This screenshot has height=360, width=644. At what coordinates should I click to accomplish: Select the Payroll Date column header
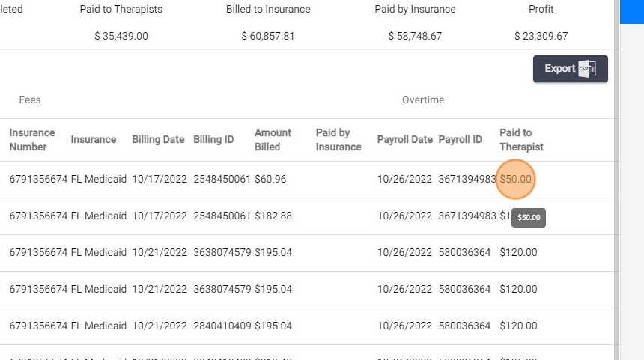404,140
